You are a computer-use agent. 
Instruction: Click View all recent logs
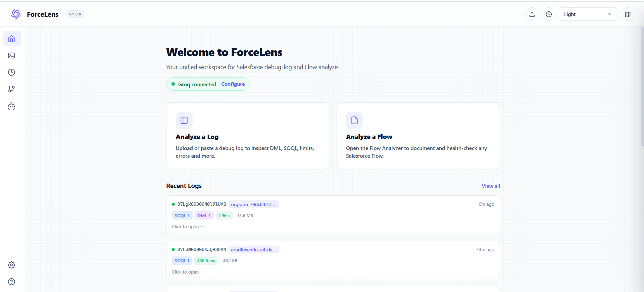pos(491,186)
